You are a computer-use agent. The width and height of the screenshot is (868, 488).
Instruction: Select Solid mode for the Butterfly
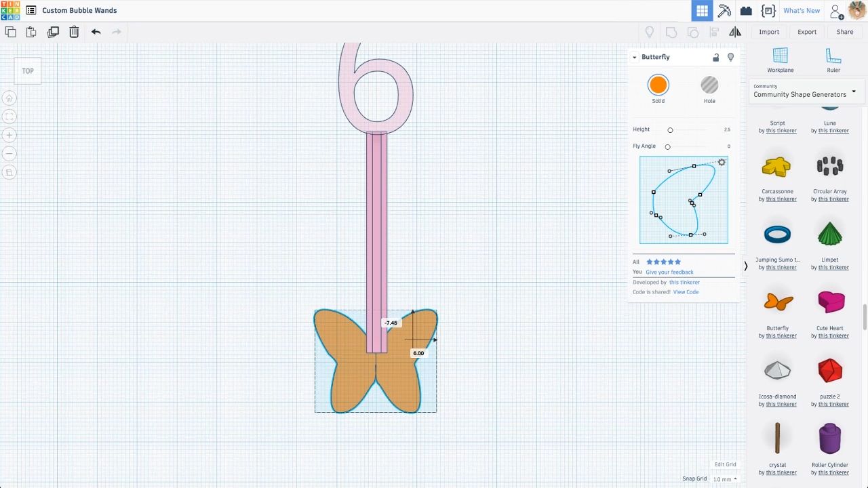pos(658,85)
